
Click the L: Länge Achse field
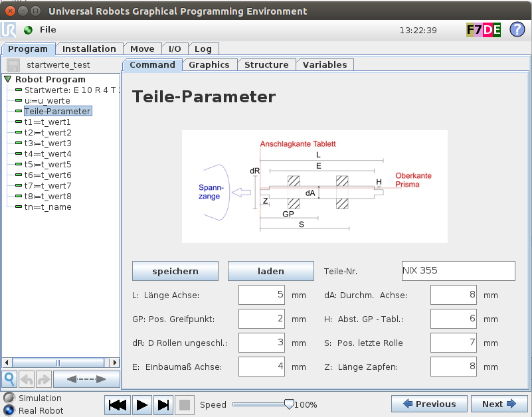click(x=261, y=295)
